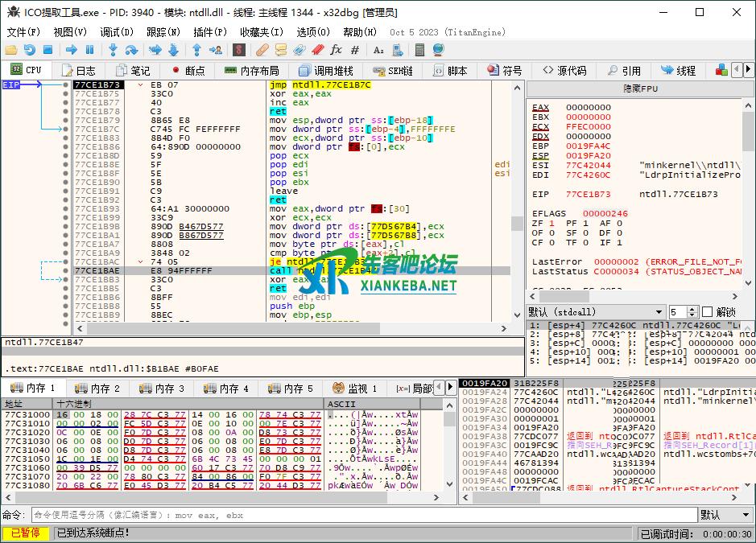Viewport: 756px width, 543px height.
Task: Increase the argument count spinner above 5
Action: 693,309
